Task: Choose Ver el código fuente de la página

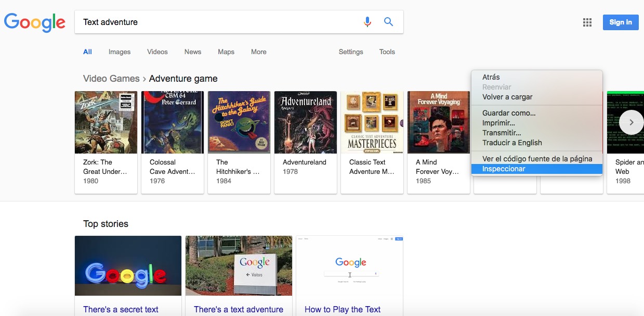Action: [x=537, y=159]
